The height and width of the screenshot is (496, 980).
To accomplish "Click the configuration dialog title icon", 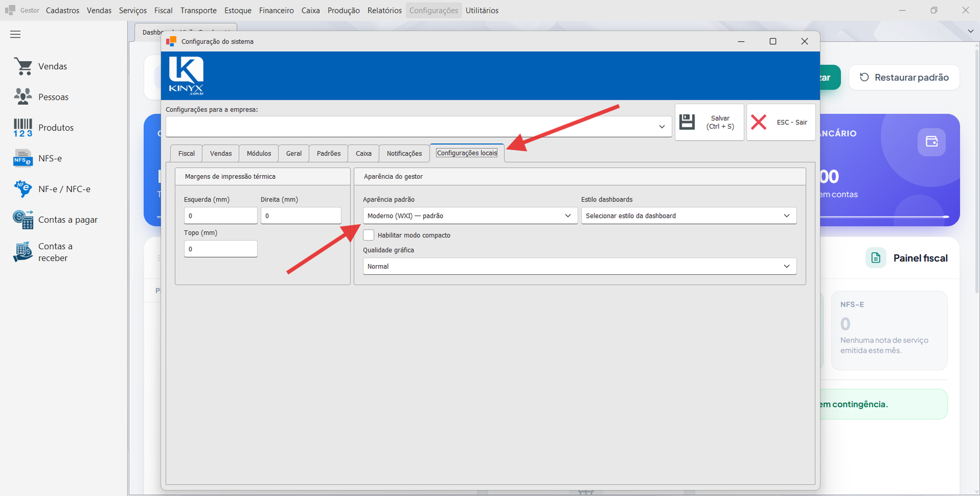I will click(171, 41).
